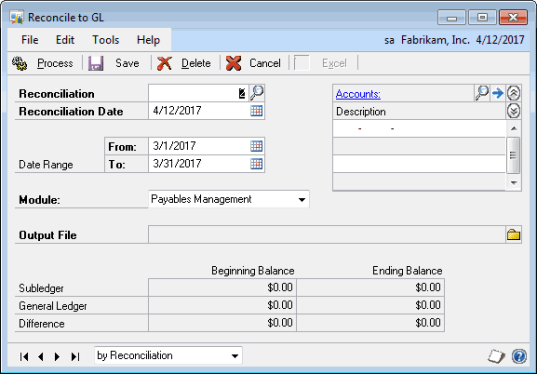The height and width of the screenshot is (374, 537).
Task: Open the Edit menu
Action: tap(65, 40)
